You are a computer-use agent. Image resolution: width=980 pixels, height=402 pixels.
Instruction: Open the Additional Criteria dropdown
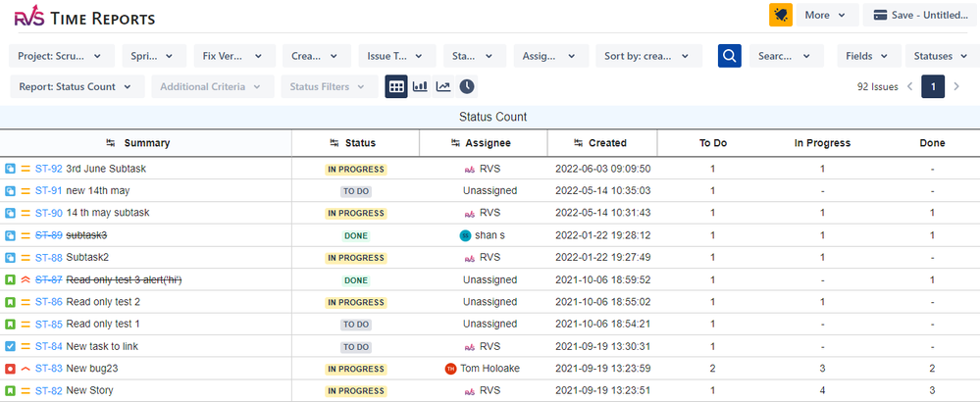tap(213, 86)
